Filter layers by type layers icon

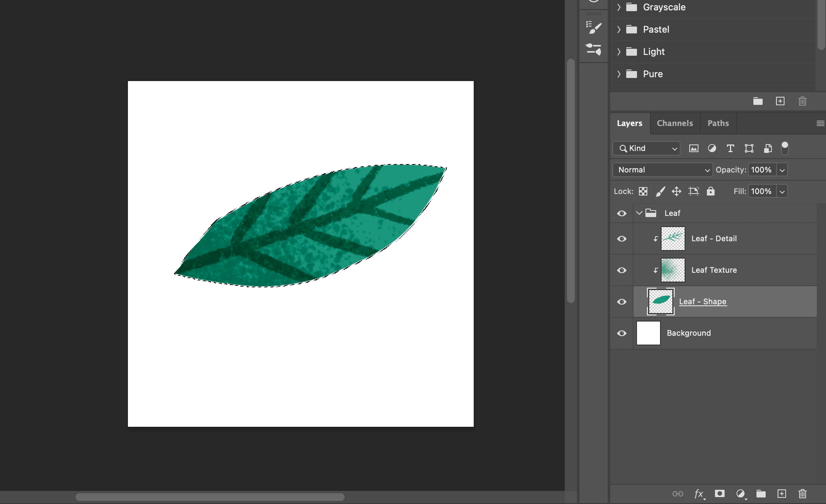click(x=730, y=148)
